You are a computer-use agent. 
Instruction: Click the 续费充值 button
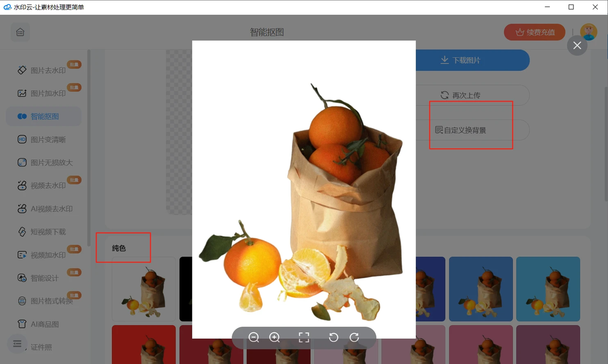pyautogui.click(x=535, y=32)
